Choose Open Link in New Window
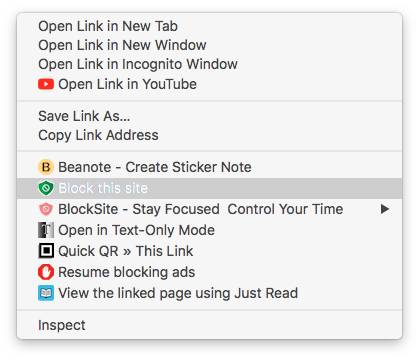The height and width of the screenshot is (360, 419). click(x=209, y=45)
